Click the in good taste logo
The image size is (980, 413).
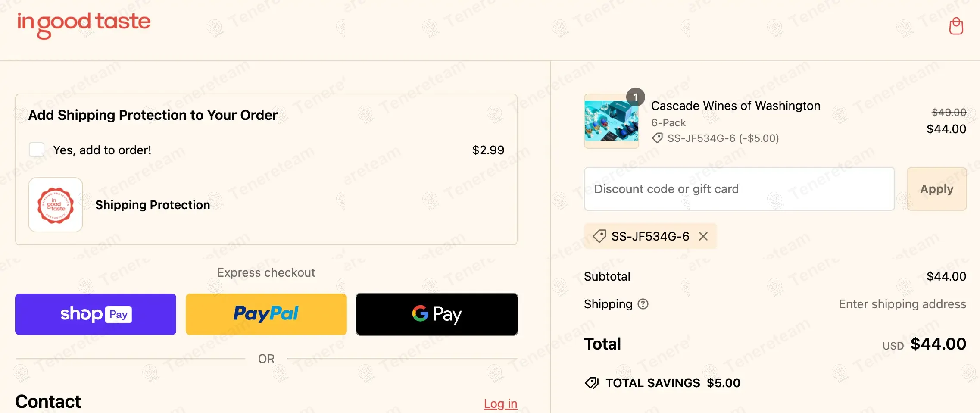point(84,24)
